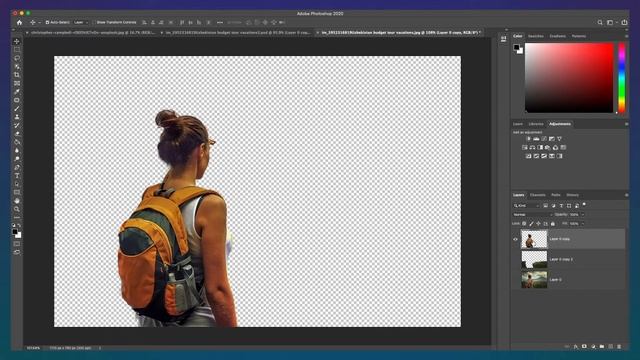
Task: Show the Layer 0 layer
Action: 516,280
